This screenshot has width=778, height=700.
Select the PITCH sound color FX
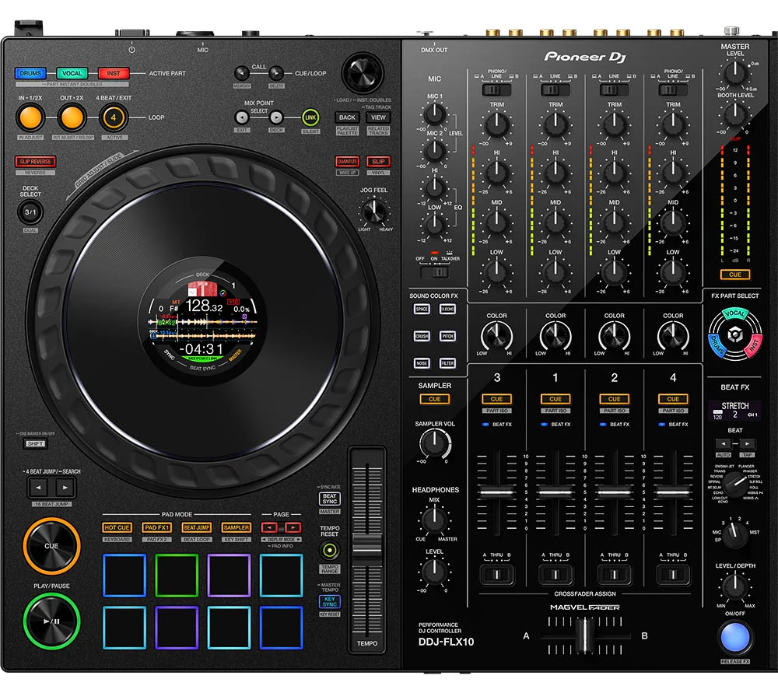coord(447,336)
